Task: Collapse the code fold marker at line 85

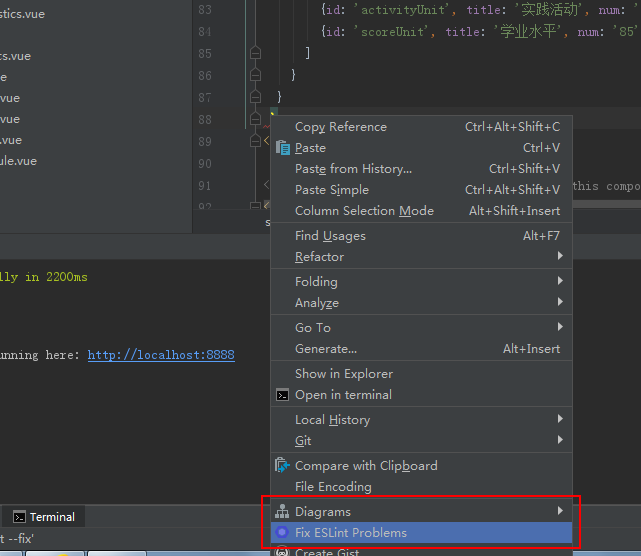Action: (x=255, y=52)
